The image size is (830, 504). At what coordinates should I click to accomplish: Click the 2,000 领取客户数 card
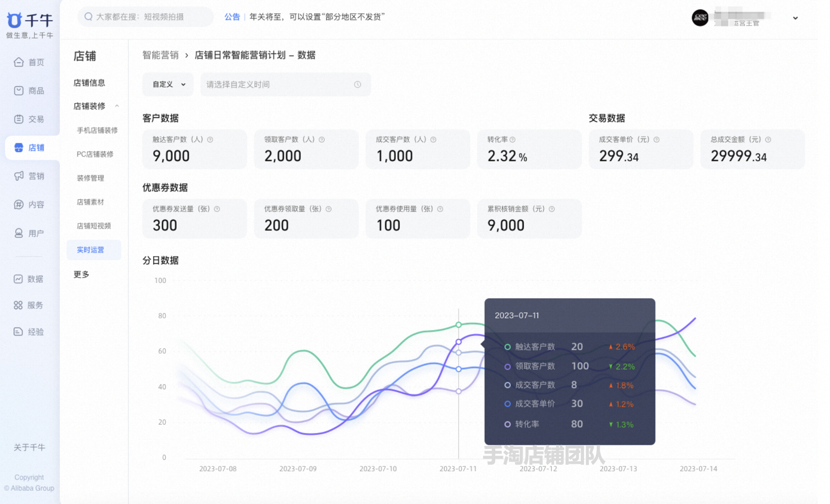point(306,149)
